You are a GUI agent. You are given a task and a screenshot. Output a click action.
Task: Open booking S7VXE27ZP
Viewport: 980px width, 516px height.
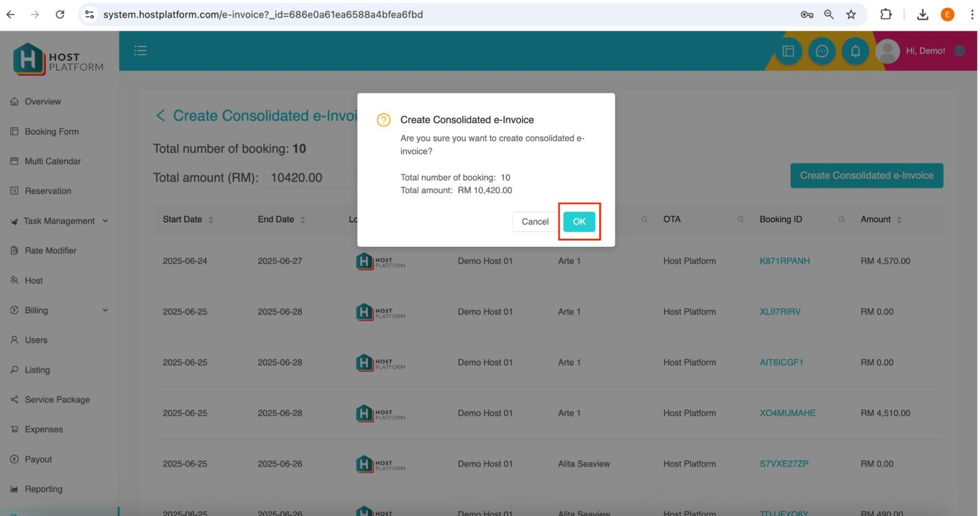pyautogui.click(x=784, y=464)
